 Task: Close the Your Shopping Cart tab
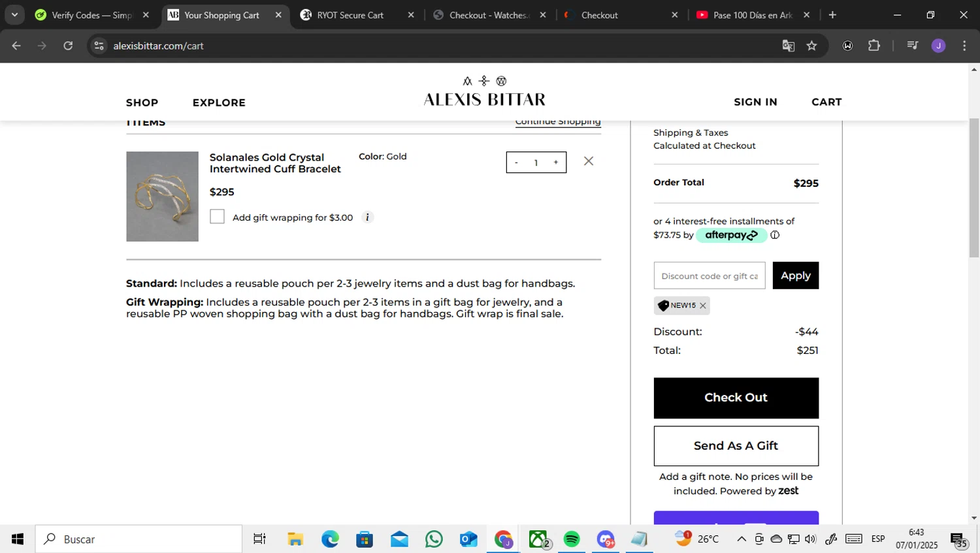(278, 15)
